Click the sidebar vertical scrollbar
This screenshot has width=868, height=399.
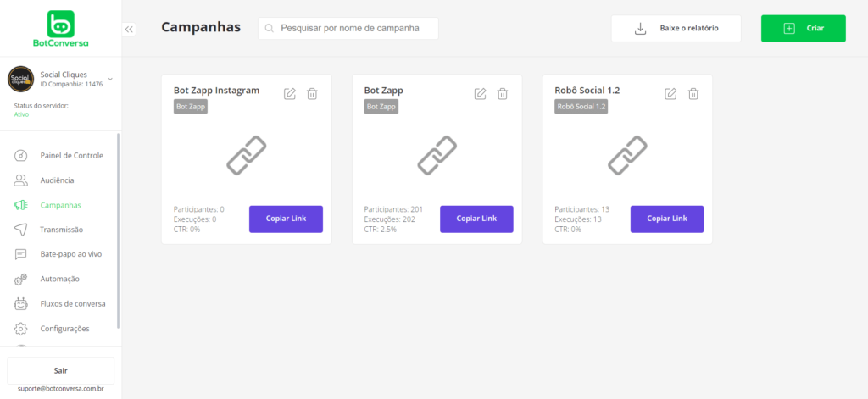[119, 229]
